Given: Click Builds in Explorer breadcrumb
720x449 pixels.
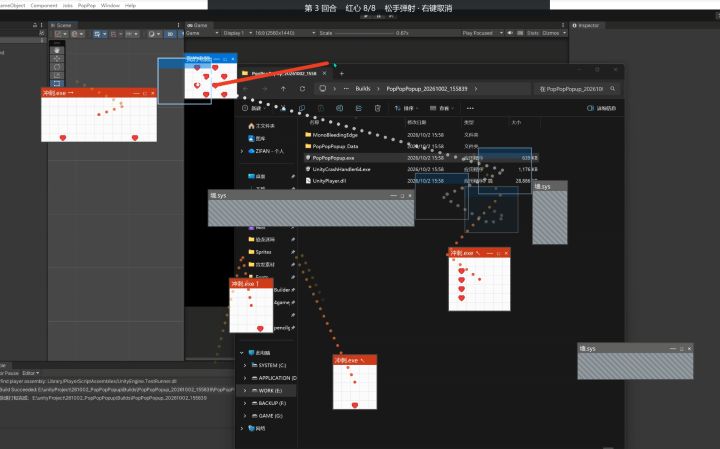Looking at the screenshot, I should [x=363, y=89].
